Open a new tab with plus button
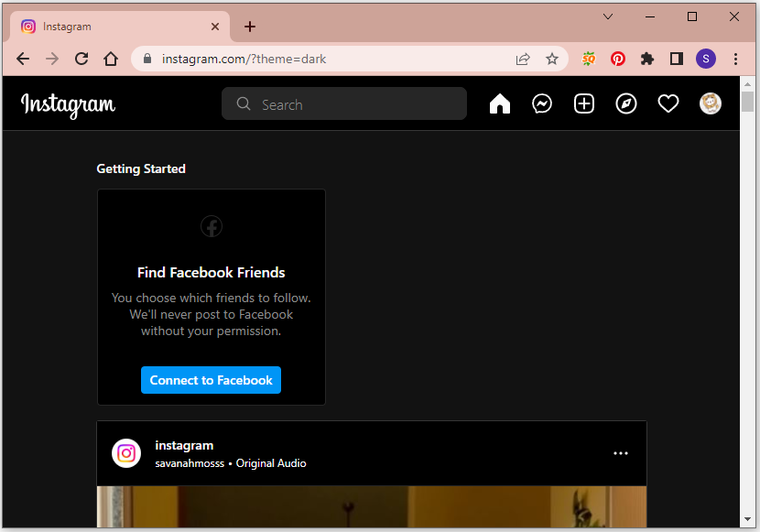 tap(250, 27)
